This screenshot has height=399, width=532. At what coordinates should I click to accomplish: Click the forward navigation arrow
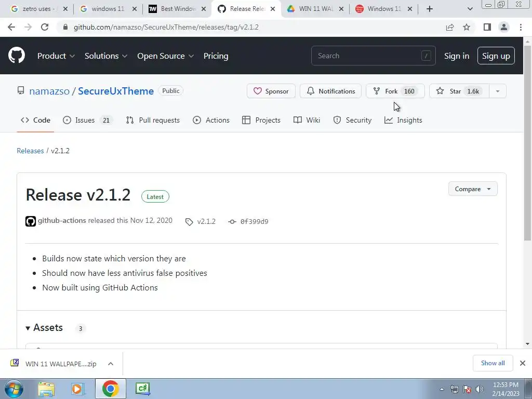[x=28, y=27]
